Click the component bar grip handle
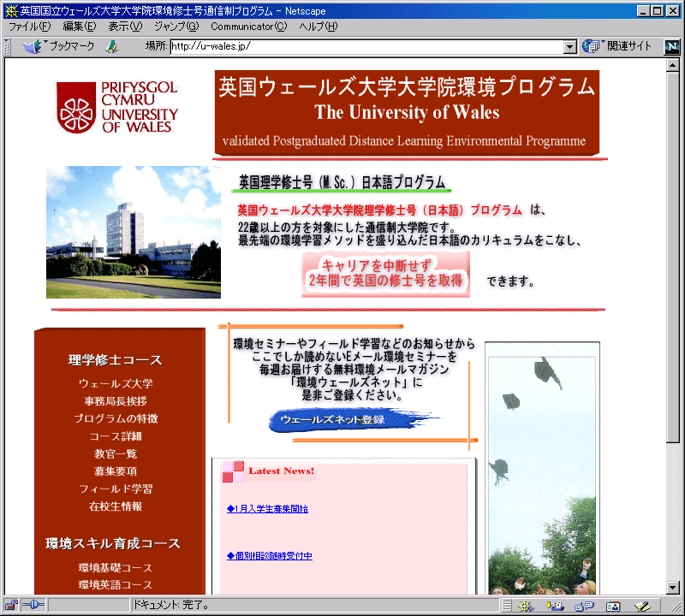685x616 pixels. tap(506, 606)
